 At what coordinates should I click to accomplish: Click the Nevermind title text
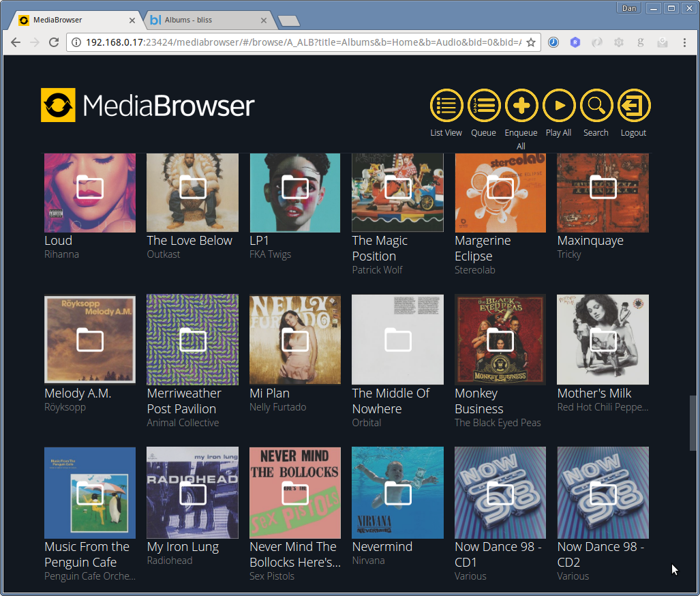point(382,546)
